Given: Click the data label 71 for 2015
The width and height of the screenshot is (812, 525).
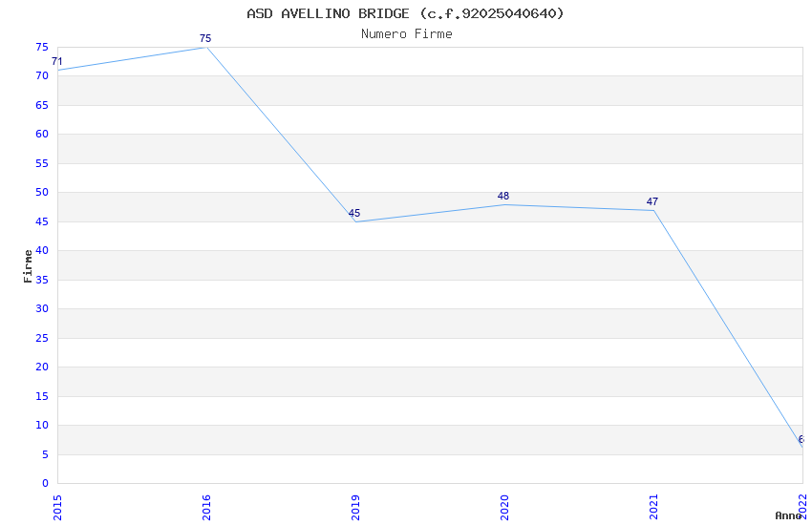Looking at the screenshot, I should (x=57, y=61).
